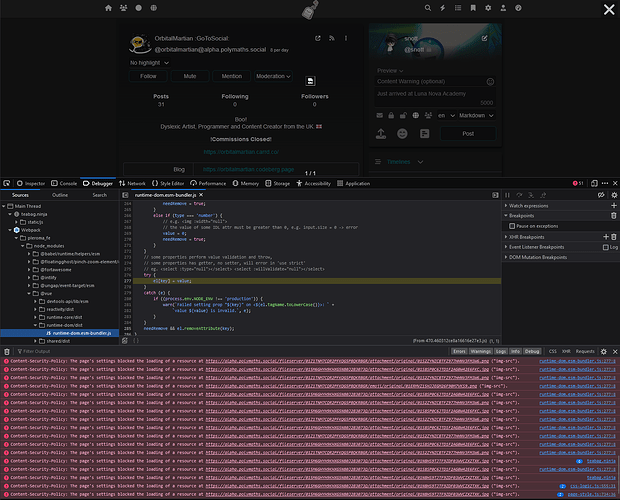The height and width of the screenshot is (500, 620).
Task: Open the federated globe icon in navbar
Action: pos(153,8)
